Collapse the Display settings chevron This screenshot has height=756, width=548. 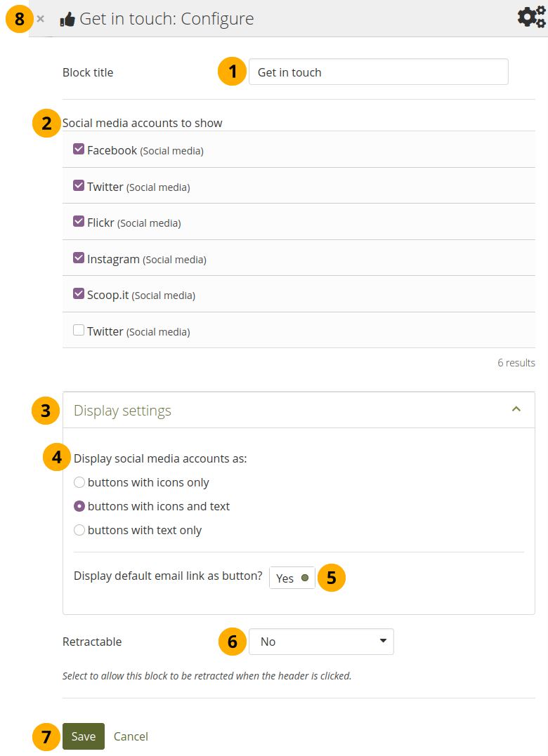(x=516, y=409)
